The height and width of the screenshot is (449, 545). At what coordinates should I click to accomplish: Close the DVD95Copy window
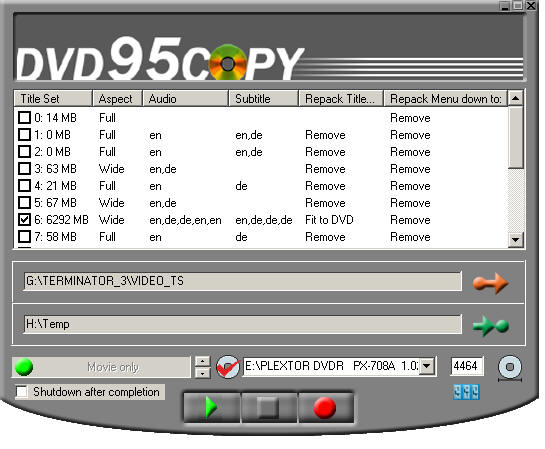click(531, 6)
